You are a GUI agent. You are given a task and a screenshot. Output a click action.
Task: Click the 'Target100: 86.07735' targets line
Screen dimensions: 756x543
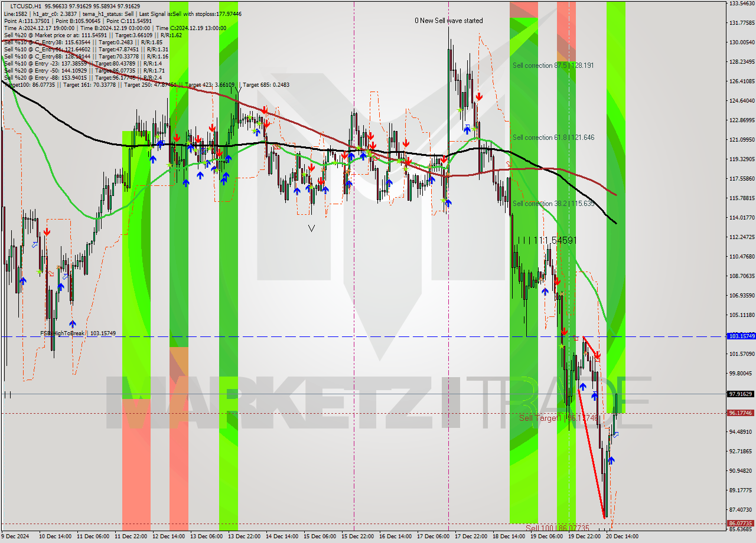click(146, 84)
